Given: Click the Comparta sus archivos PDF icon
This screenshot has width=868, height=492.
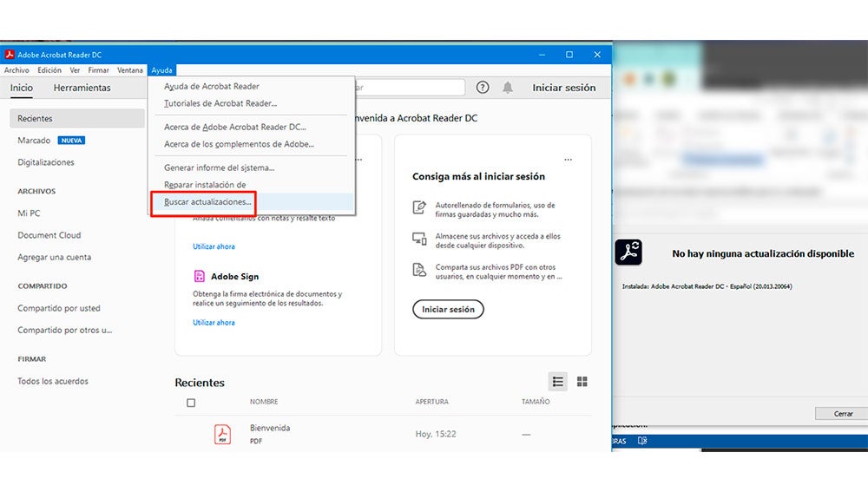Looking at the screenshot, I should [x=419, y=270].
